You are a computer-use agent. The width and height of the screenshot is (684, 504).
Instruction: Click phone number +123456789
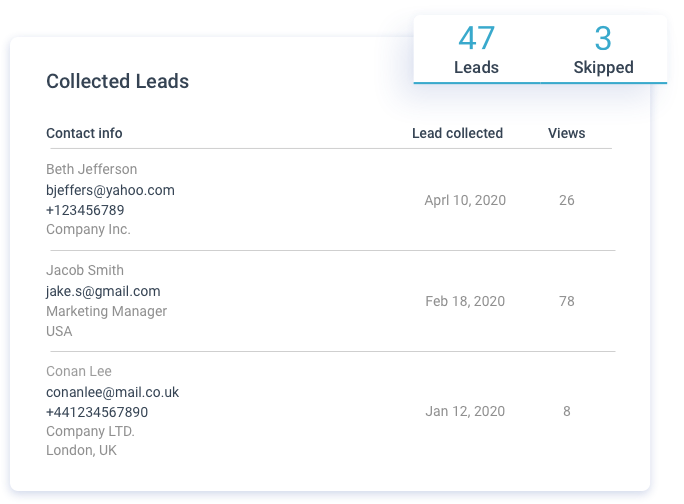(x=85, y=210)
